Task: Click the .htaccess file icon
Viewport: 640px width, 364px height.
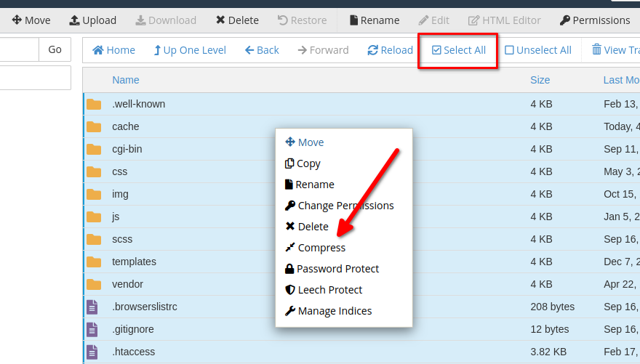Action: (92, 352)
